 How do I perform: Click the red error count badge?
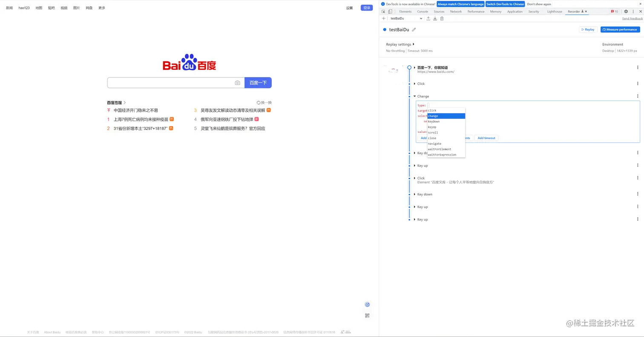[615, 12]
